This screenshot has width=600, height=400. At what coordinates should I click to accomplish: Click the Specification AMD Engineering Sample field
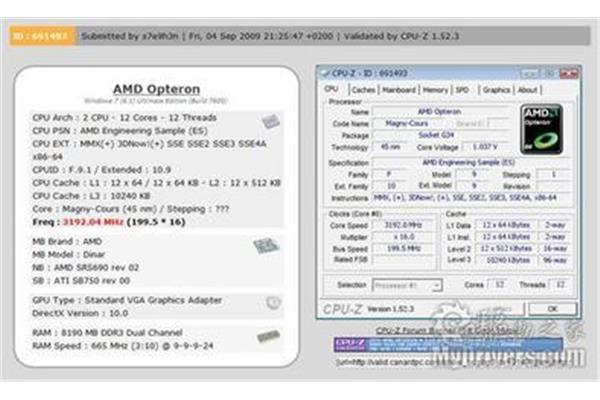tap(471, 163)
